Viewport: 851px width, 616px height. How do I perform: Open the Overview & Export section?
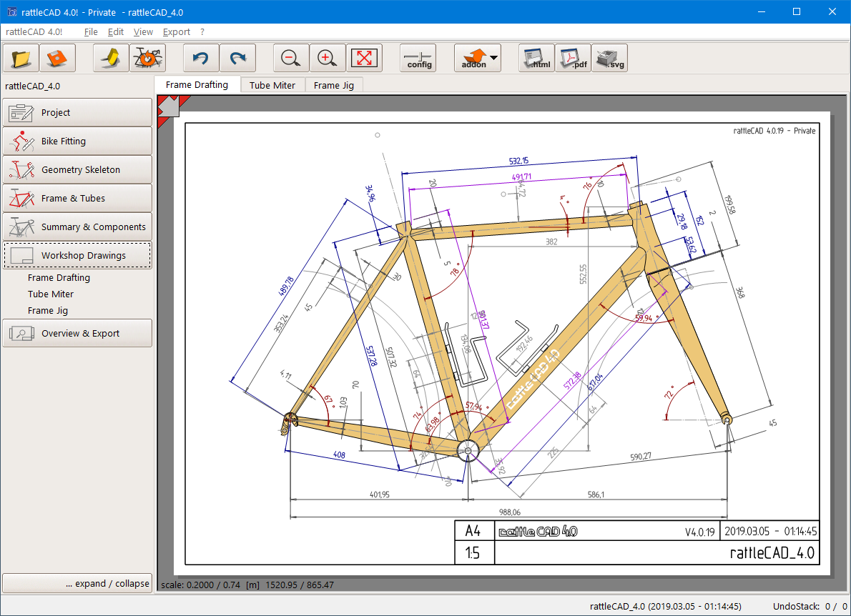[x=78, y=333]
